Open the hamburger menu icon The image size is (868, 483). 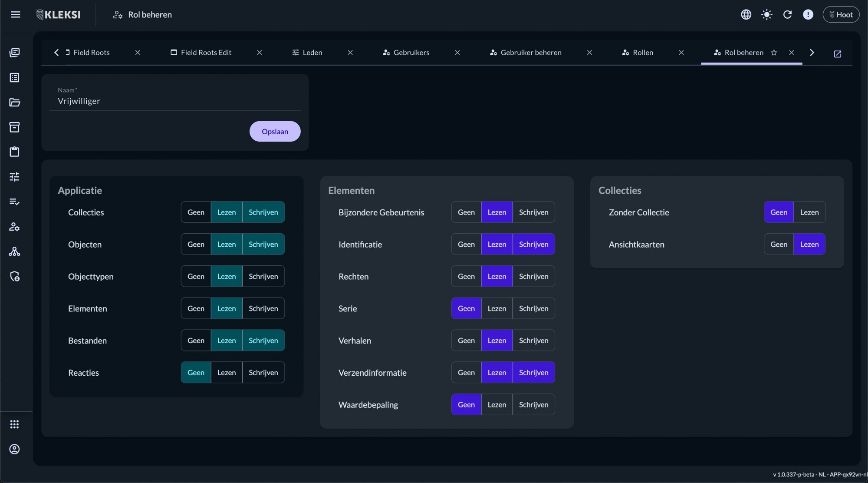[15, 15]
